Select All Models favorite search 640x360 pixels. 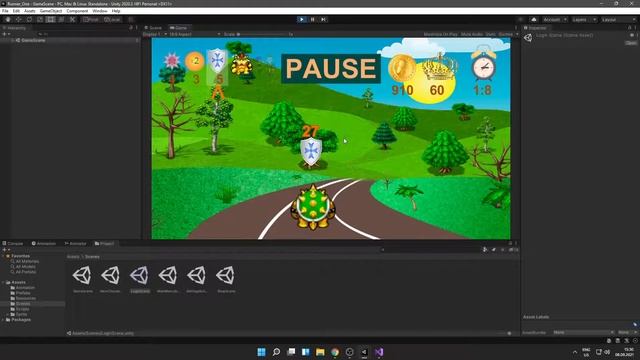25,267
